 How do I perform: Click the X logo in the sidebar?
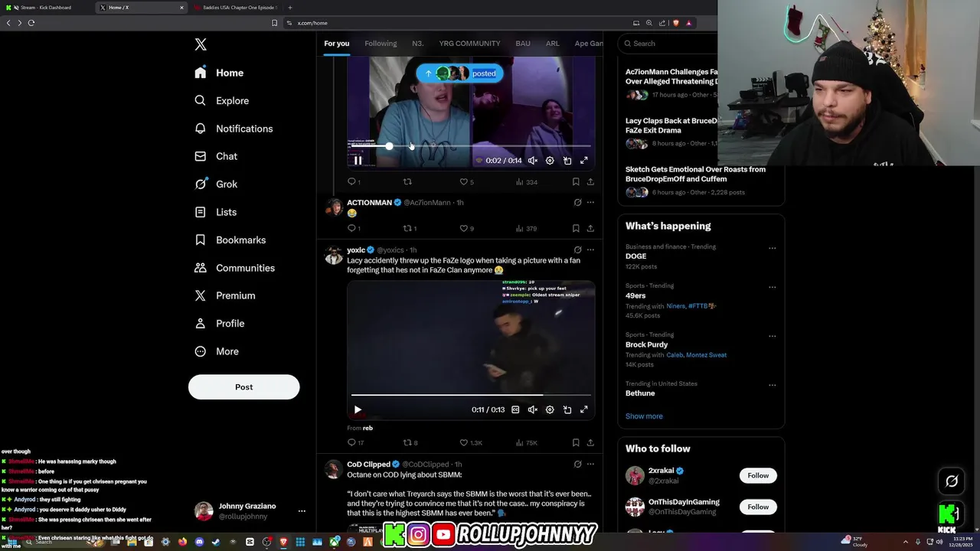coord(201,44)
